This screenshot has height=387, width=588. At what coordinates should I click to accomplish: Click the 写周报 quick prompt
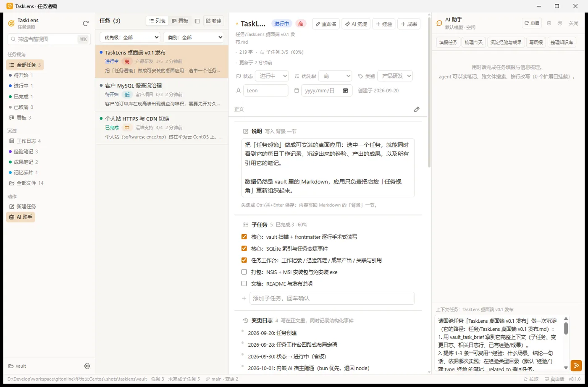point(535,42)
